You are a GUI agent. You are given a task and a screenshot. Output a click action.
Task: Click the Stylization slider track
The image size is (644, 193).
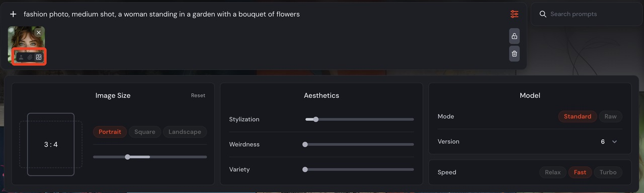(360, 119)
